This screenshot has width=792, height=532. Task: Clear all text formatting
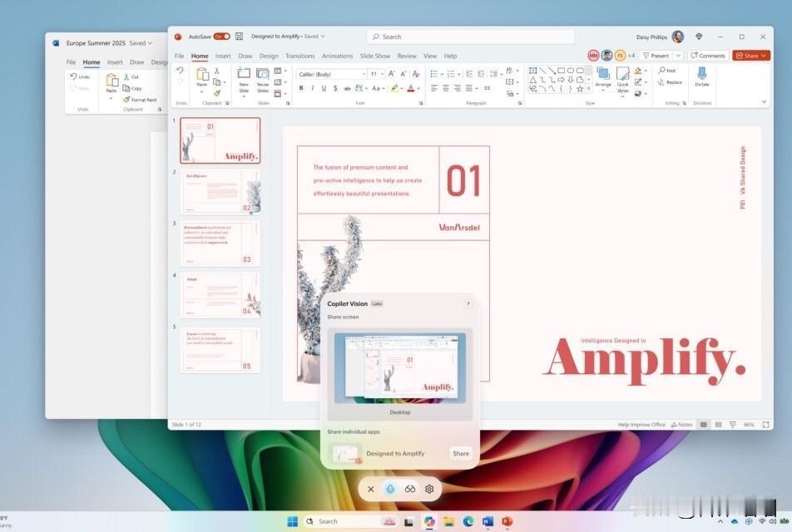[416, 74]
